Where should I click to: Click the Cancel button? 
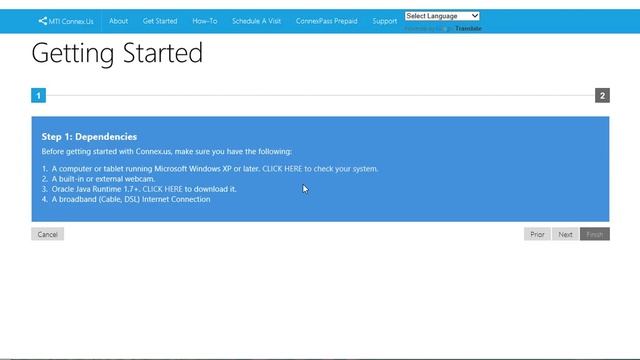(x=47, y=234)
